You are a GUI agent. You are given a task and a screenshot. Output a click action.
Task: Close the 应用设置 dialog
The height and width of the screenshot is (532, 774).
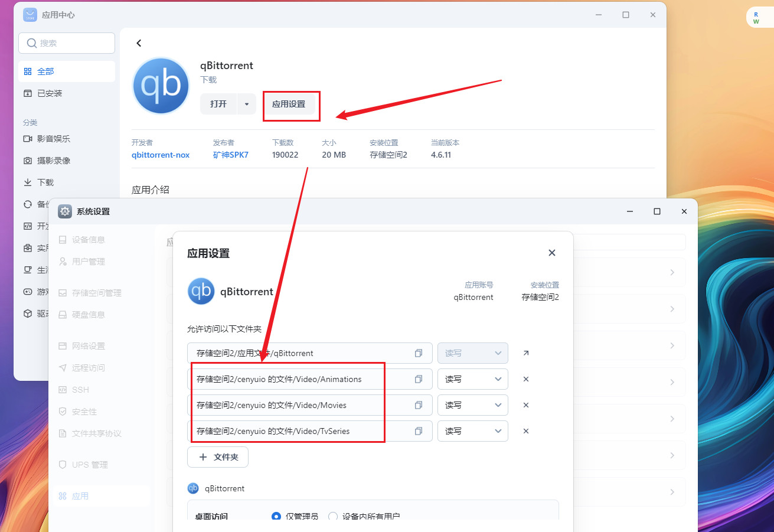tap(552, 253)
